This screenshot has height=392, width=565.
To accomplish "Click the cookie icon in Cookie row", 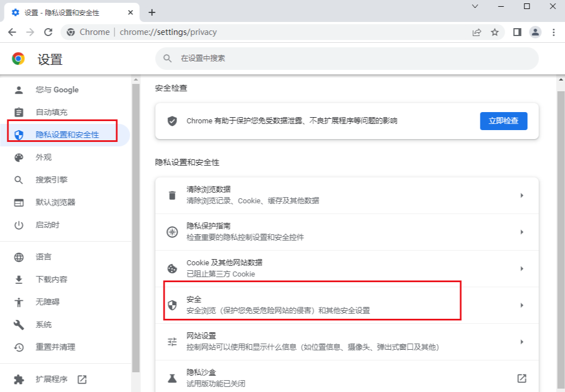I will (172, 269).
